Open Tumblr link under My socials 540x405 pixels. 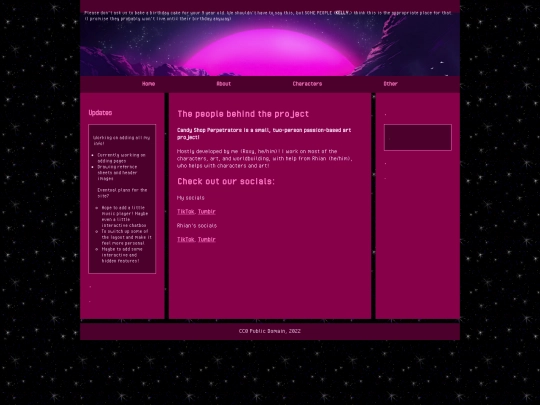point(207,212)
